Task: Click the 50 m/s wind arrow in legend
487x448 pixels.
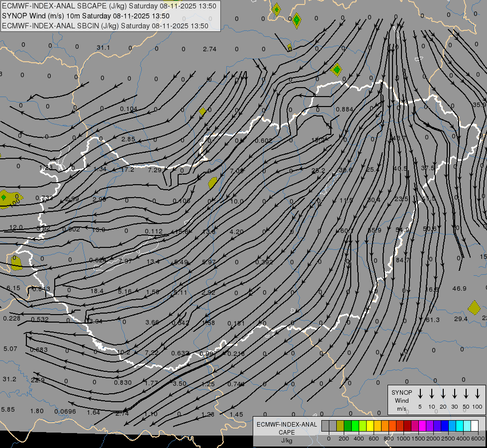Action: pyautogui.click(x=466, y=394)
